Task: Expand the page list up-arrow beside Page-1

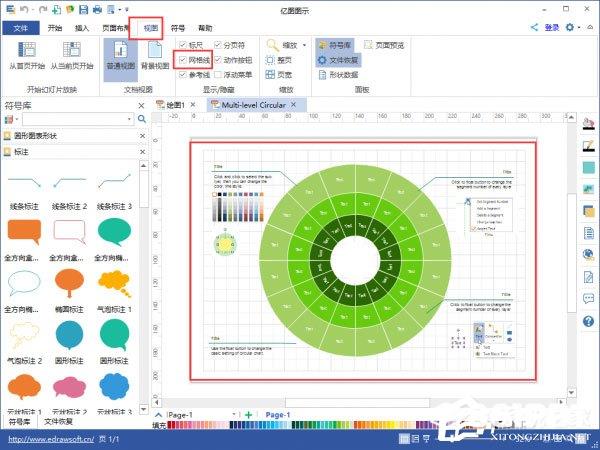Action: (158, 415)
